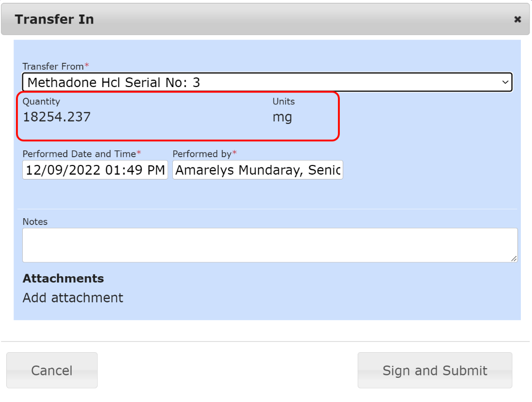Click the Notes label
This screenshot has height=402, width=532.
click(x=35, y=222)
